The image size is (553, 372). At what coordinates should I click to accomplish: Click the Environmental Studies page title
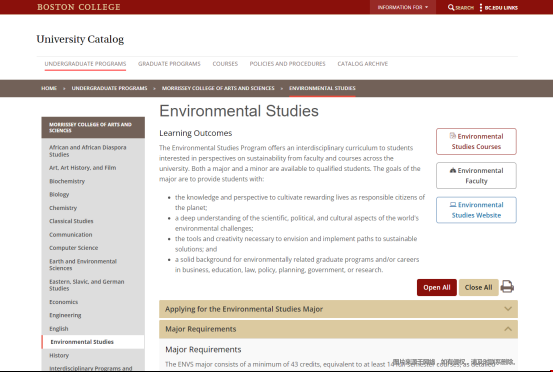click(239, 111)
